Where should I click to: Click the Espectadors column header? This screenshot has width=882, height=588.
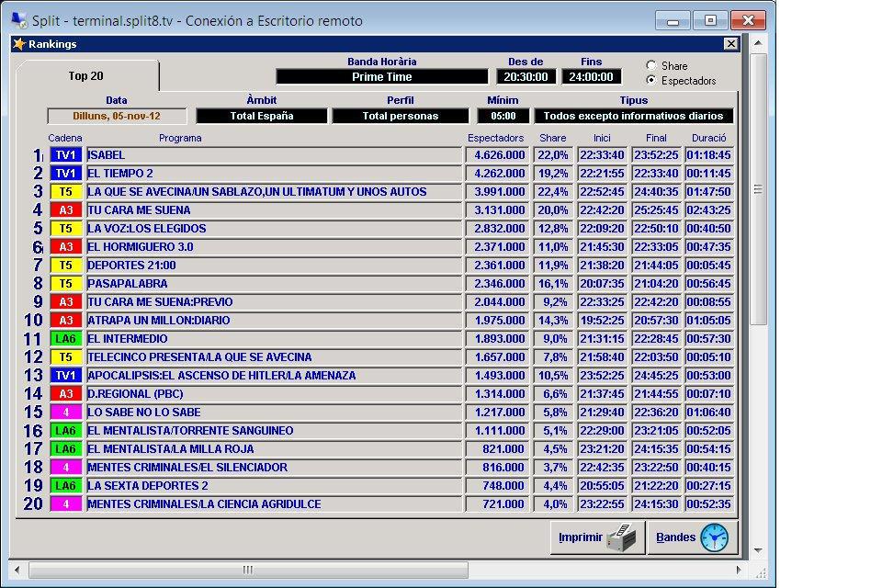click(495, 138)
